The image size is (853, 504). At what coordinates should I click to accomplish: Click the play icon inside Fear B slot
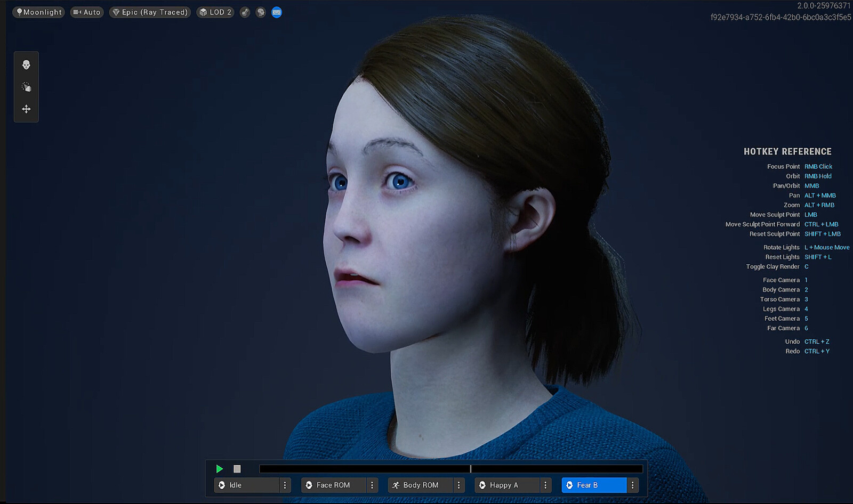[569, 485]
